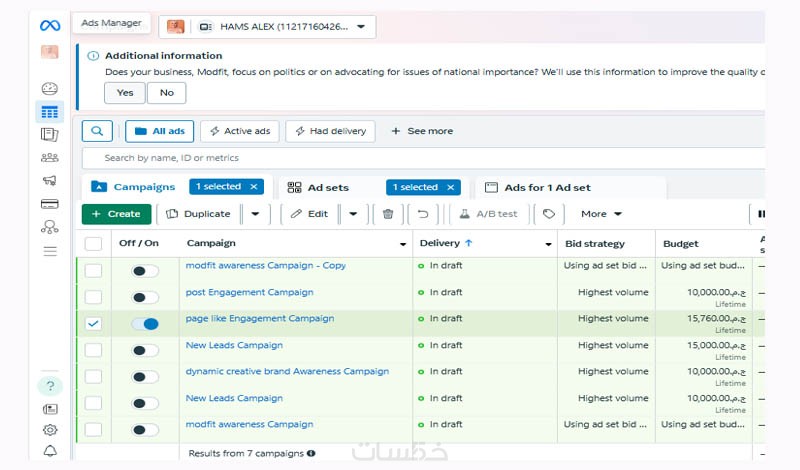Viewport: 800px width, 470px height.
Task: Check the box for New Leads Campaign
Action: (93, 350)
